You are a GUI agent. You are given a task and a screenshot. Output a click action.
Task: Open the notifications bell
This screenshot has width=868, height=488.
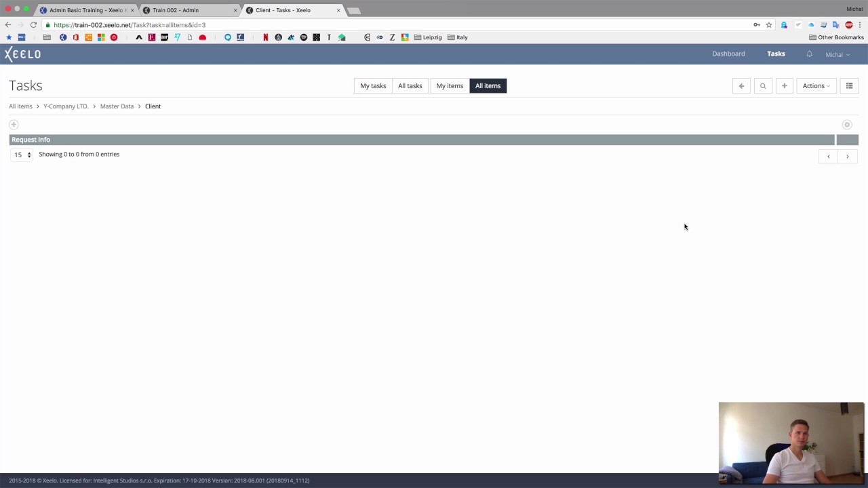click(809, 54)
